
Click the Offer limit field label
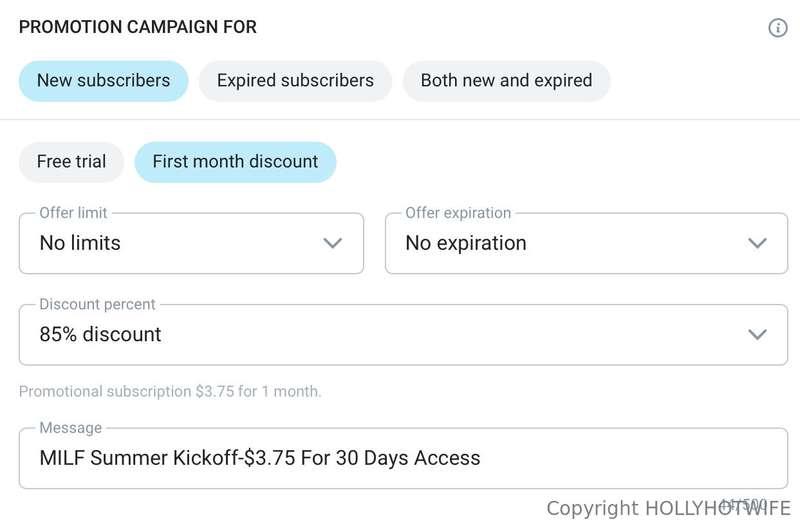tap(73, 213)
